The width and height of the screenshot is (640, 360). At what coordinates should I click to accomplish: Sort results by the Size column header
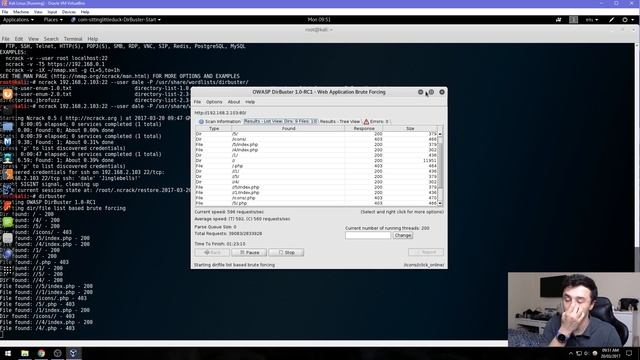pyautogui.click(x=410, y=129)
